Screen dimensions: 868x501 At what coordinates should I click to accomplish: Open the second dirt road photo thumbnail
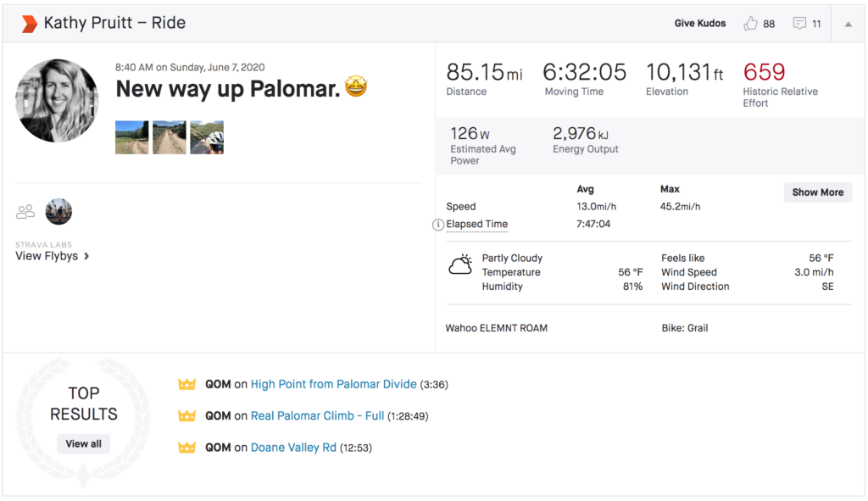click(170, 137)
